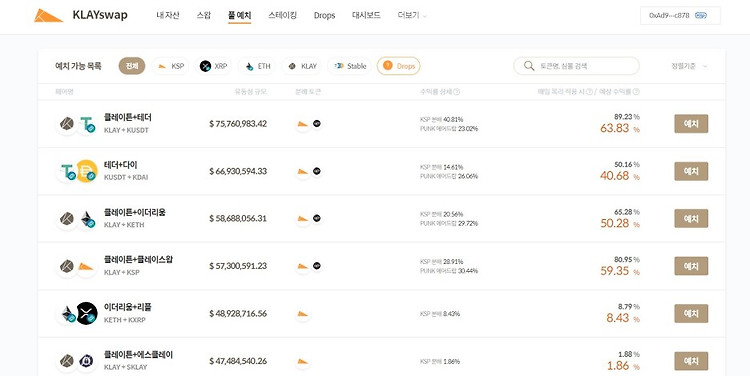
Task: Click the 수익률 상세 help icon
Action: [456, 92]
